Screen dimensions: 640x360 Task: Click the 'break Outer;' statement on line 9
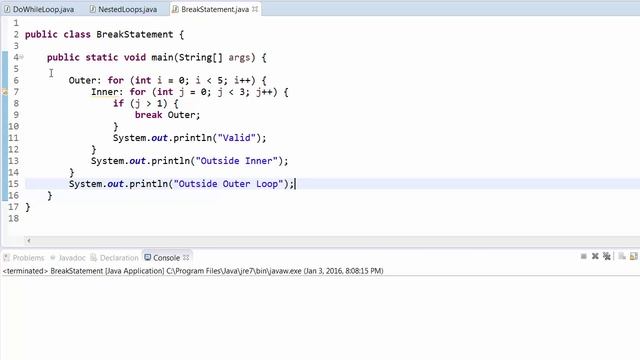coord(167,115)
